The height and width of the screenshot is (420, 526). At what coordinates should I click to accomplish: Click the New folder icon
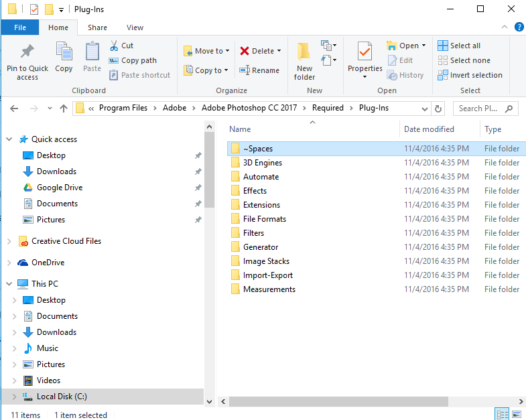coord(304,52)
